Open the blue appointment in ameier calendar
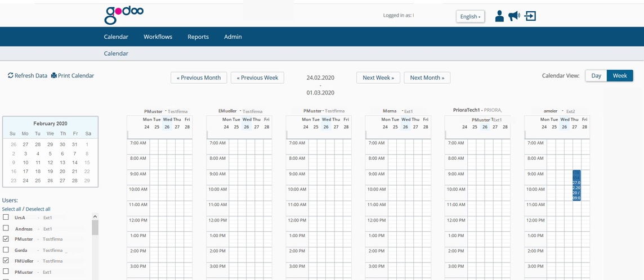Screen dimensions: 644x280 point(576,186)
